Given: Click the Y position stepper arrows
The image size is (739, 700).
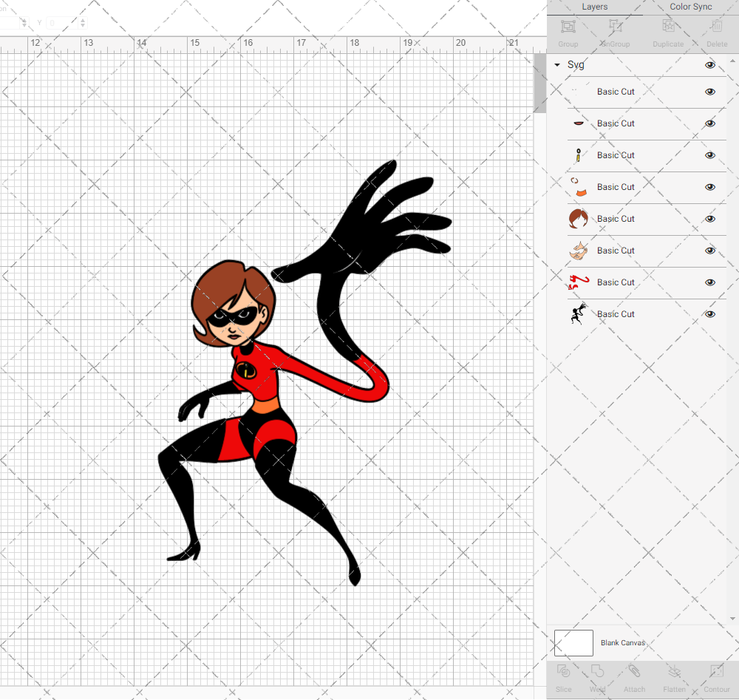Looking at the screenshot, I should [x=83, y=22].
